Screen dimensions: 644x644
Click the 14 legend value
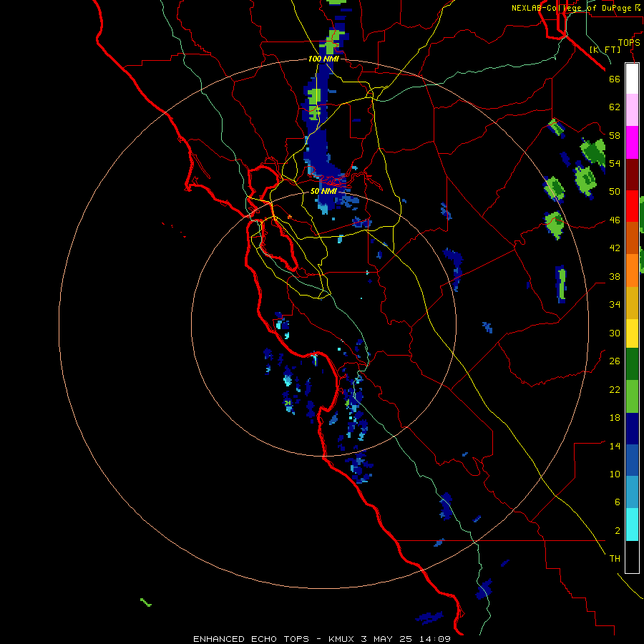(615, 447)
